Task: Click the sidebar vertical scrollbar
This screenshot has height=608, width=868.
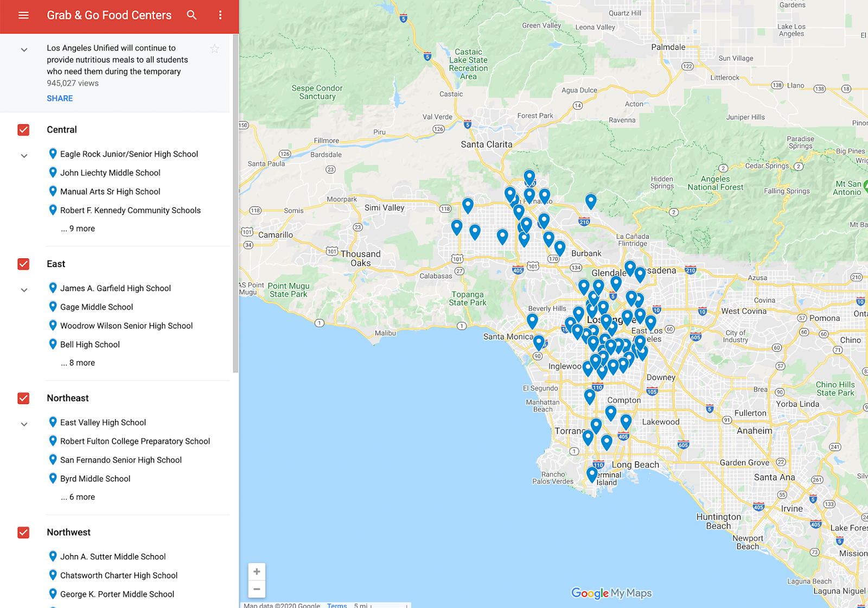Action: (x=235, y=204)
